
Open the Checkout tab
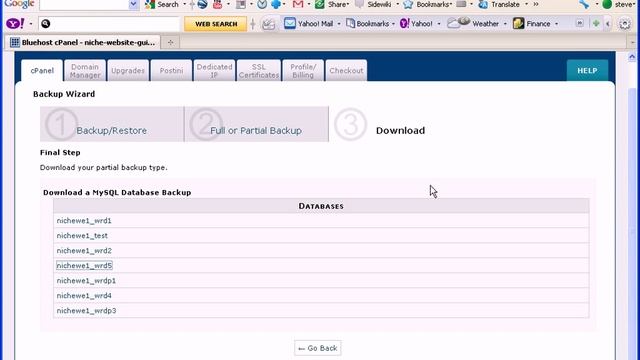coord(346,71)
